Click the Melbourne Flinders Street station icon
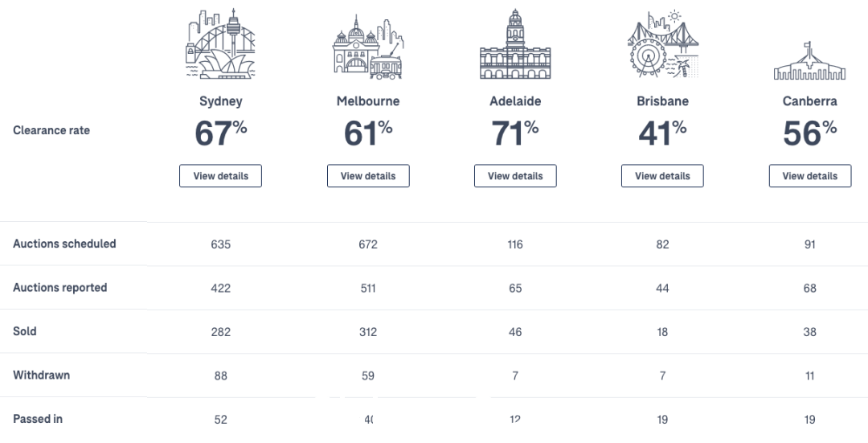Image resolution: width=868 pixels, height=443 pixels. (x=368, y=48)
